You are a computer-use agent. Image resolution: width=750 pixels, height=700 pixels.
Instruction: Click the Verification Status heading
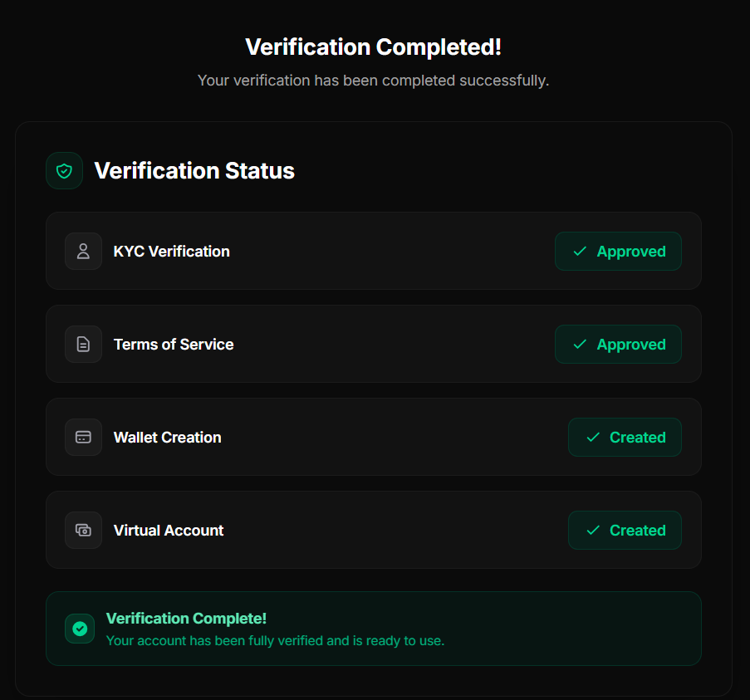tap(194, 170)
